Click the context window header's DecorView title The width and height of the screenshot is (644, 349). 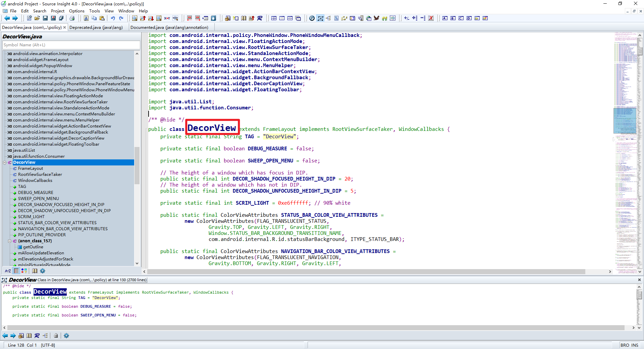(x=22, y=280)
